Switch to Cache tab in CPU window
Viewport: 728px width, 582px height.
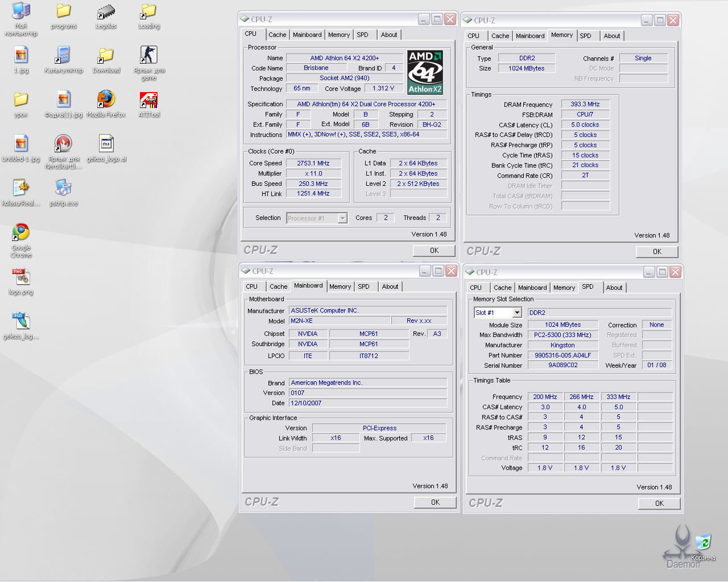click(x=278, y=35)
